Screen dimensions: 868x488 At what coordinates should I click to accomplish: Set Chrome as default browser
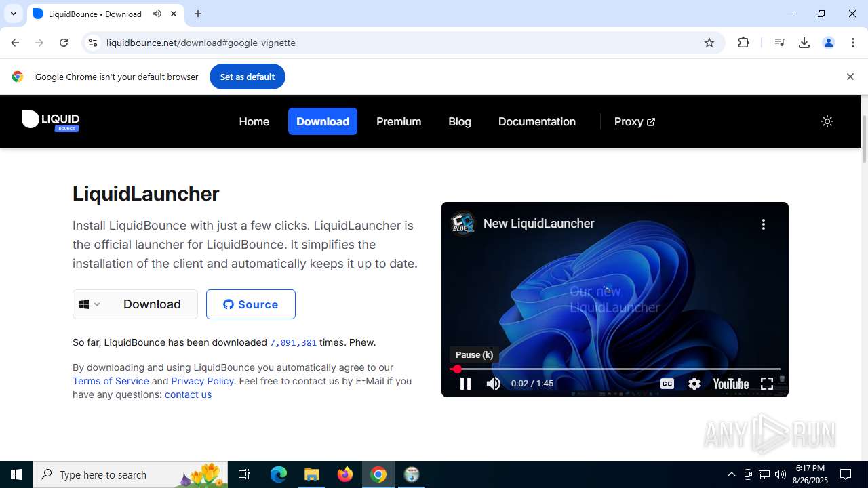click(x=248, y=77)
